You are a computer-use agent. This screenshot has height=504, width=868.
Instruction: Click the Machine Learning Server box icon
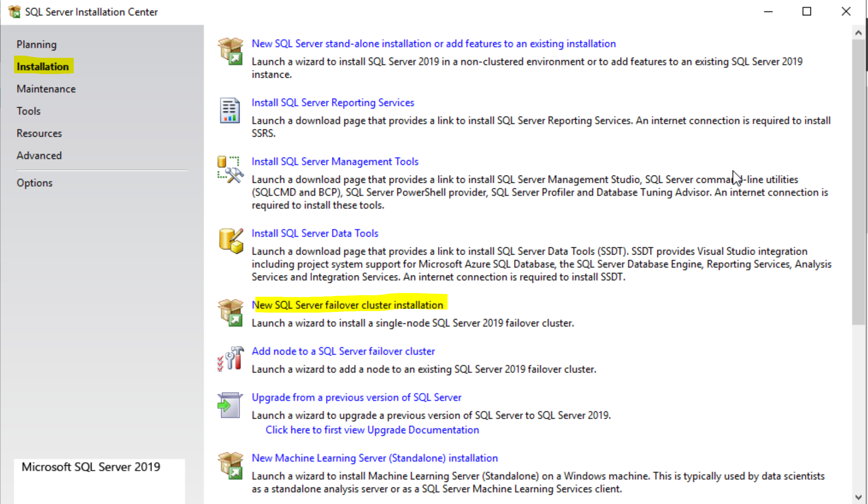click(x=230, y=465)
